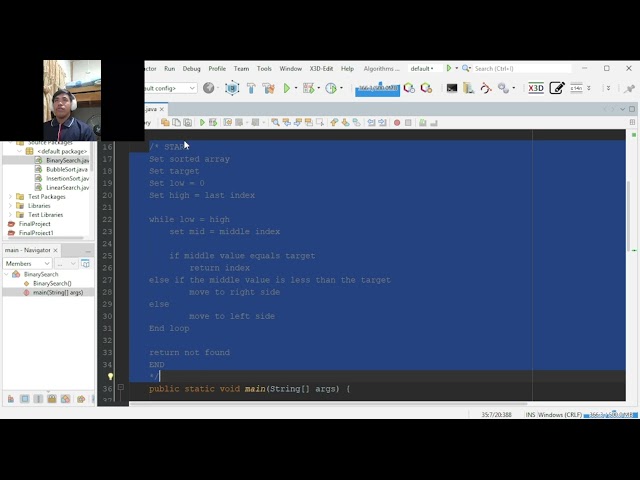Toggle the vertical-bar static filter in Navigator

(x=38, y=399)
